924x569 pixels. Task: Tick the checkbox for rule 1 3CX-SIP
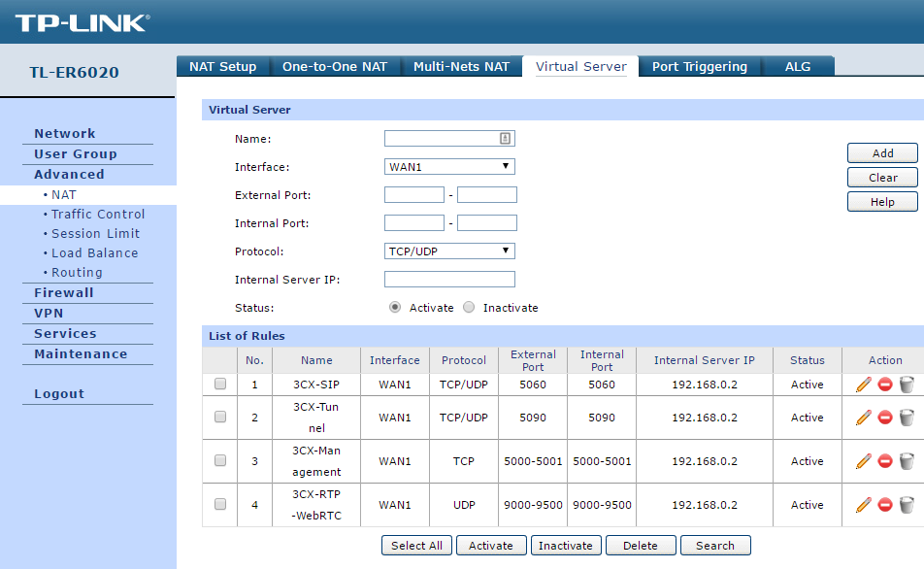pos(220,384)
